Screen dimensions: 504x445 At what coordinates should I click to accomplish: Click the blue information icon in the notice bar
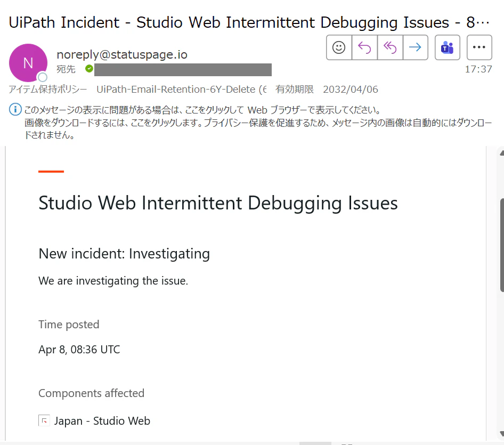pos(15,110)
